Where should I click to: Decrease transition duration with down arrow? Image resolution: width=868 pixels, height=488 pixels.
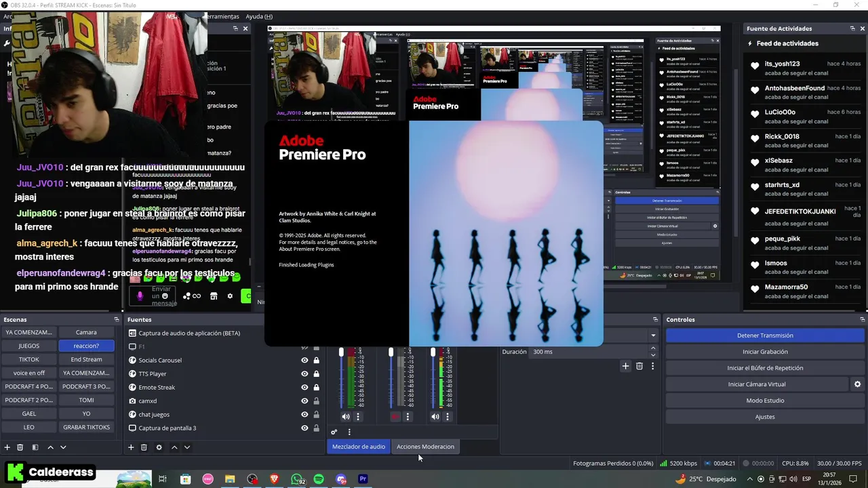pos(653,355)
